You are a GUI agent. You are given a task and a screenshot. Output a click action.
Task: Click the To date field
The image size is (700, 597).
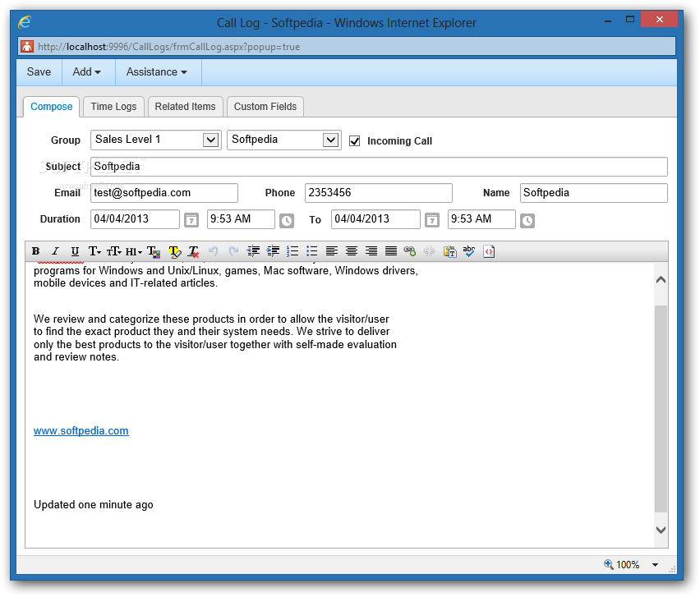coord(375,219)
